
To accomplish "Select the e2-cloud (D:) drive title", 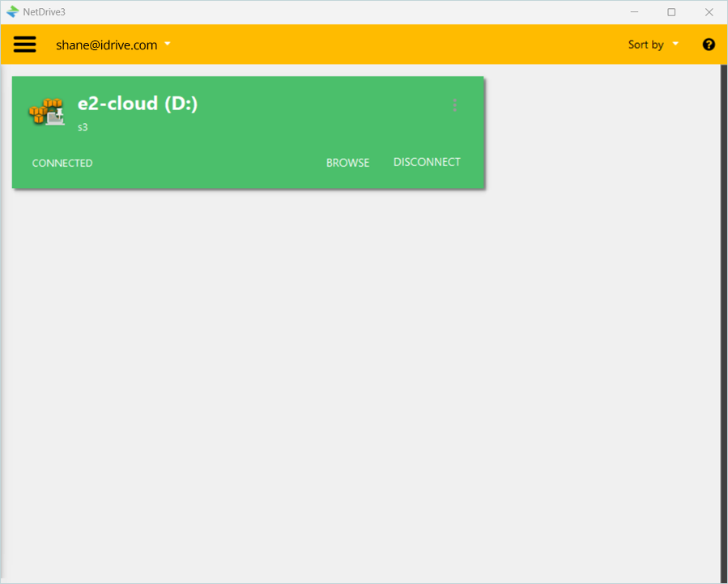I will point(138,103).
